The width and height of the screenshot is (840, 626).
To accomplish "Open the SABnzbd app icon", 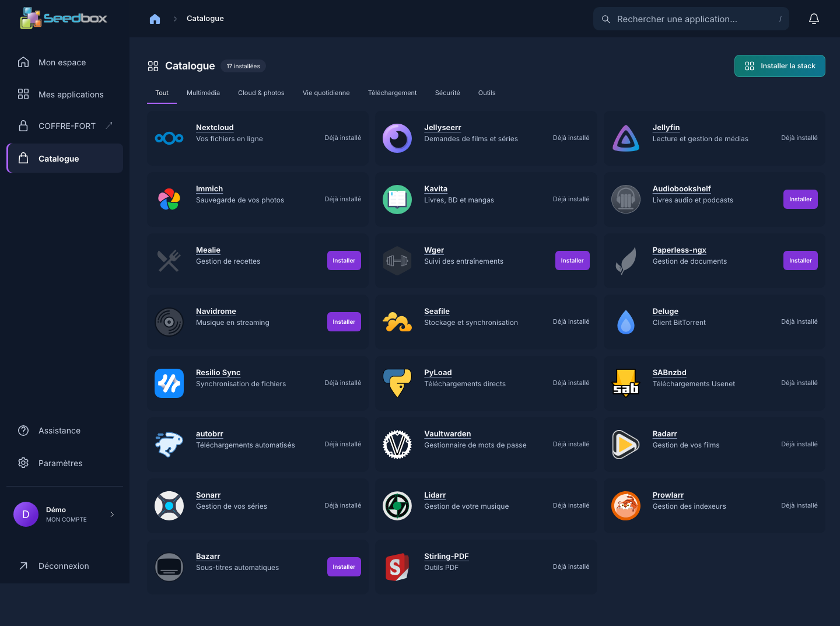I will click(x=626, y=383).
